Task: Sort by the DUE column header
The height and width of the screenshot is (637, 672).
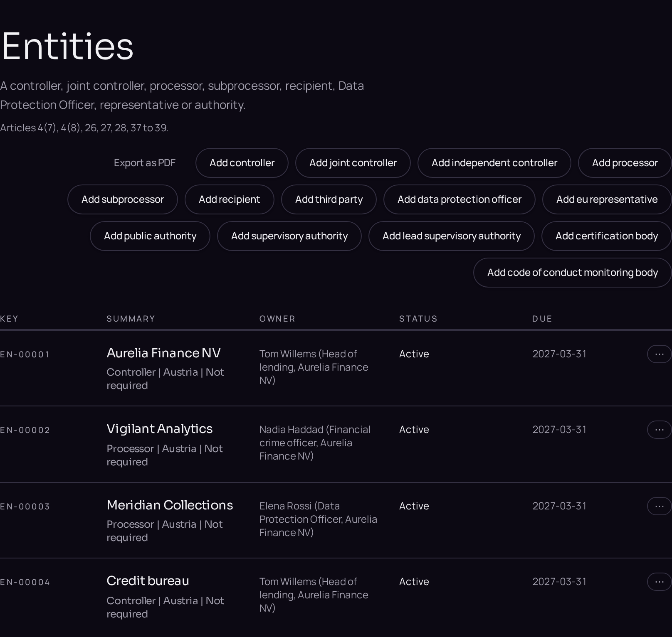Action: pos(542,319)
